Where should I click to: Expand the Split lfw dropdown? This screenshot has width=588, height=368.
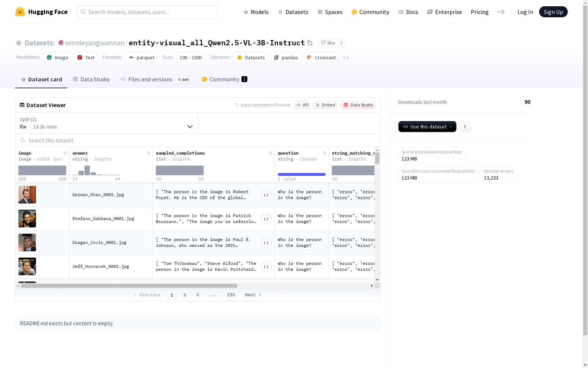(x=107, y=123)
